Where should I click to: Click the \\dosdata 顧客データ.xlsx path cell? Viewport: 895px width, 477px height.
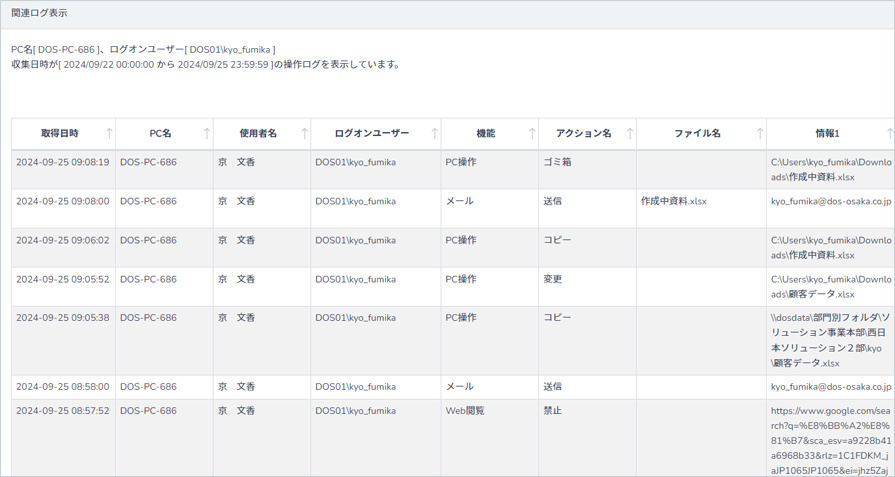pyautogui.click(x=831, y=340)
